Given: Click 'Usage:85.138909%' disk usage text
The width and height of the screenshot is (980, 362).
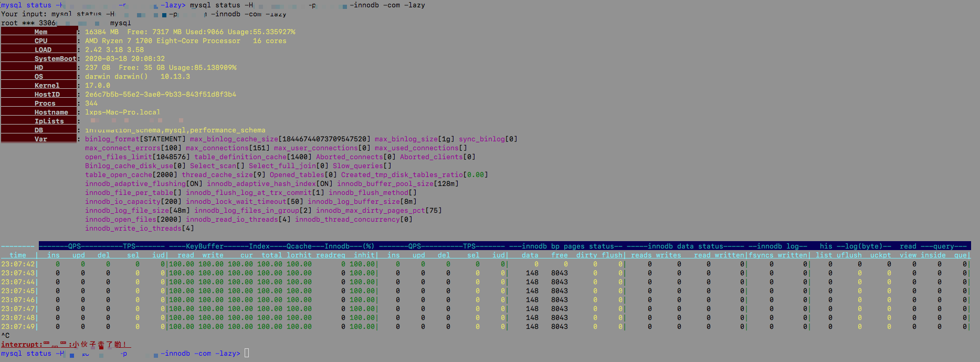Looking at the screenshot, I should click(203, 68).
